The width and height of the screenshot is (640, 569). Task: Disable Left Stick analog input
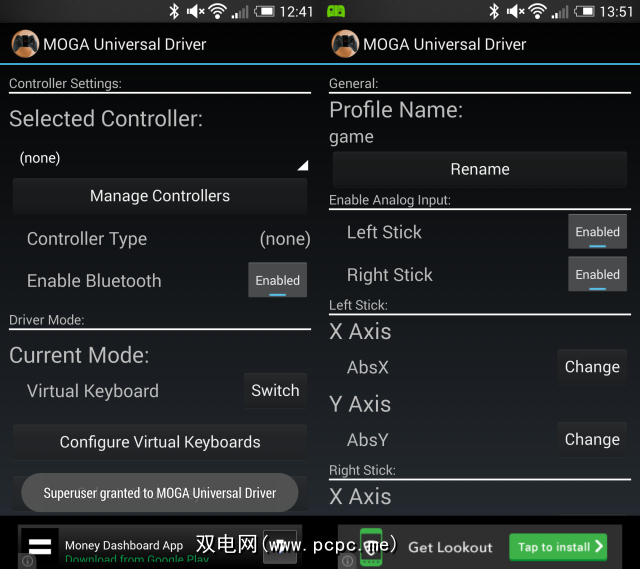click(597, 232)
